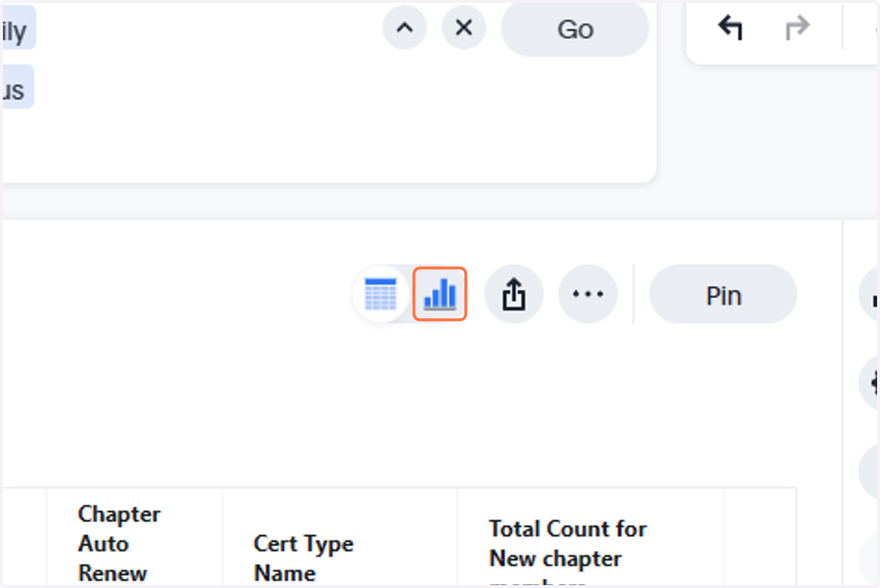Image resolution: width=880 pixels, height=588 pixels.
Task: Open the more options ellipsis menu
Action: click(x=588, y=295)
